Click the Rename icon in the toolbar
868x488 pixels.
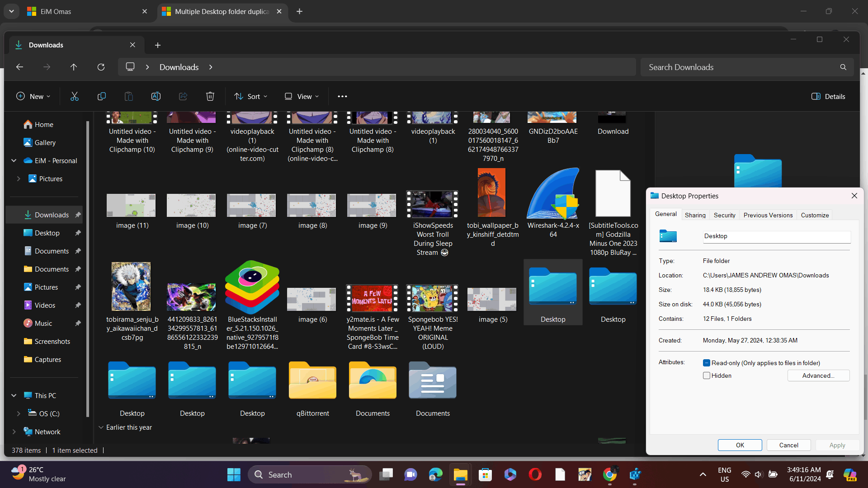156,96
